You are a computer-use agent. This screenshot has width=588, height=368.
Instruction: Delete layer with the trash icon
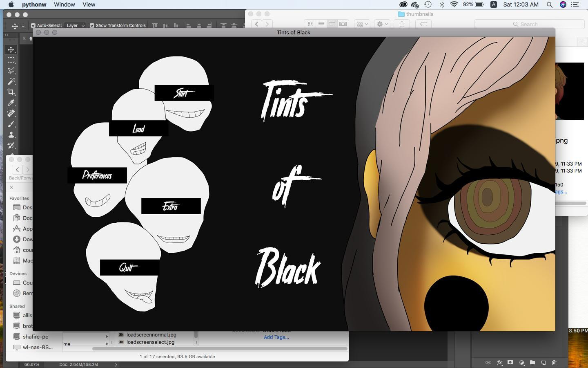click(x=554, y=363)
